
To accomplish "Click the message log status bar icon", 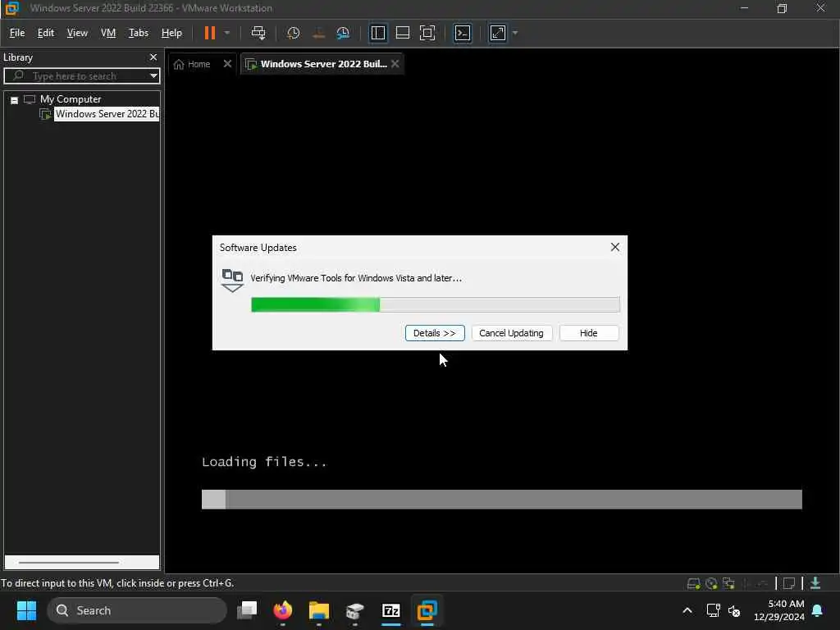I will [788, 583].
